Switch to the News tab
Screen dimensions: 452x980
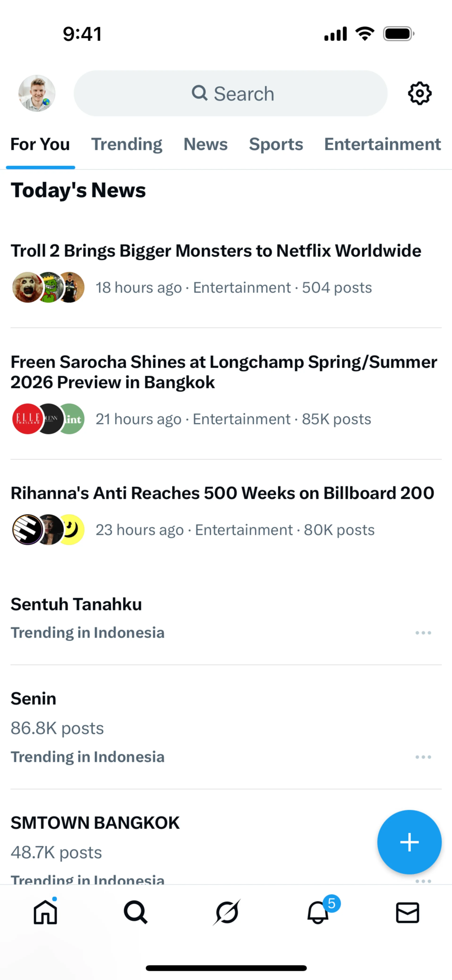(206, 145)
